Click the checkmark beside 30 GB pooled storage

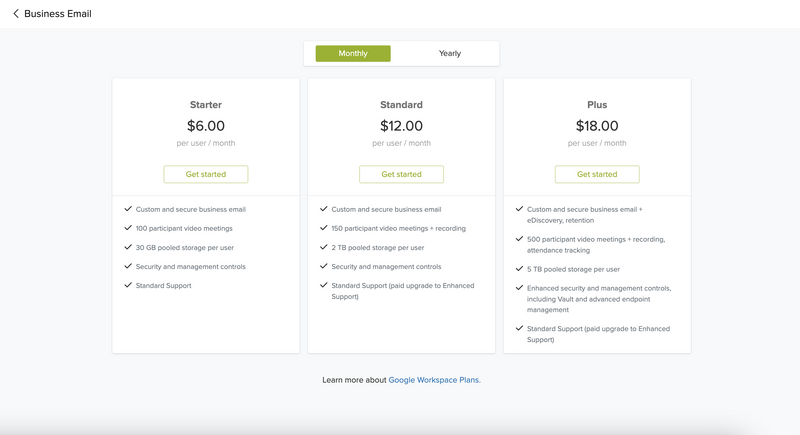point(128,247)
